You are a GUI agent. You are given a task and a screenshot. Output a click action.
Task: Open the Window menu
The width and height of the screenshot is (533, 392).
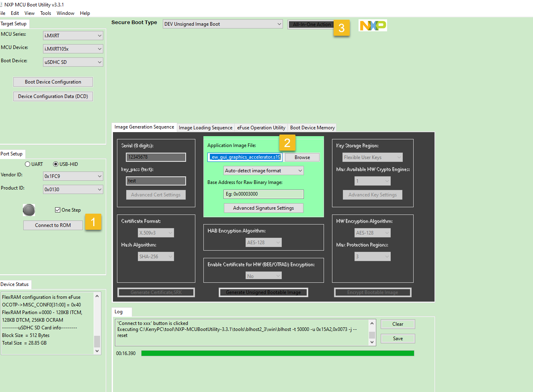tap(66, 13)
